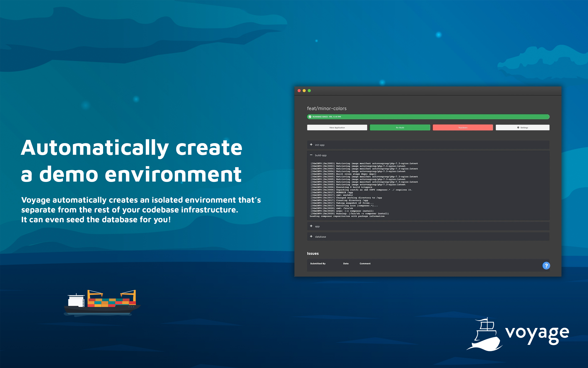Image resolution: width=588 pixels, height=368 pixels.
Task: Click the 'Changed working directory to /app' log line
Action: (346, 198)
